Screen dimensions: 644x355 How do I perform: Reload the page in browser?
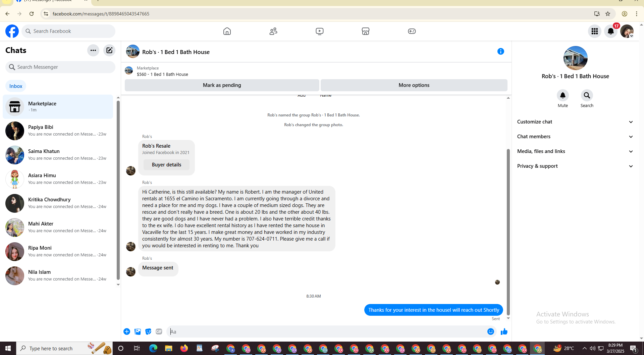[32, 14]
